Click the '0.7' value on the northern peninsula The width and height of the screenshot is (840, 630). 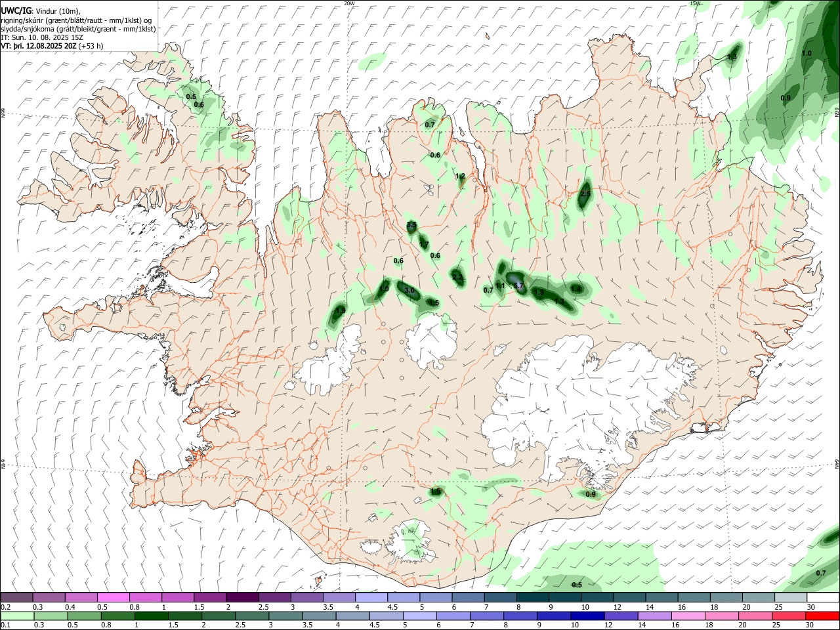point(430,125)
